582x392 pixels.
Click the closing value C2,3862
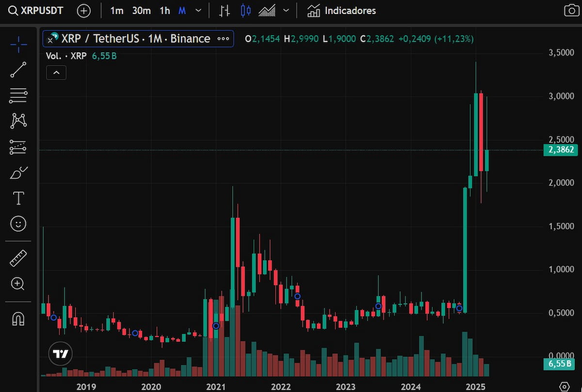pos(376,39)
